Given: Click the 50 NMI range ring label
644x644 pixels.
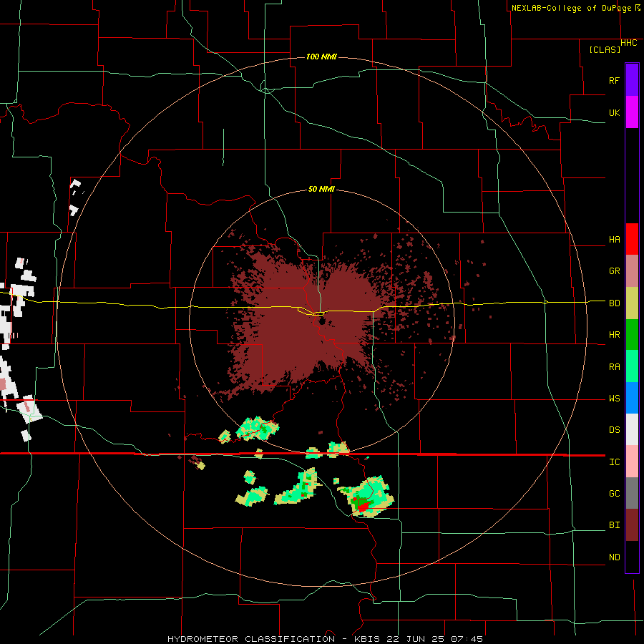Looking at the screenshot, I should pos(321,190).
